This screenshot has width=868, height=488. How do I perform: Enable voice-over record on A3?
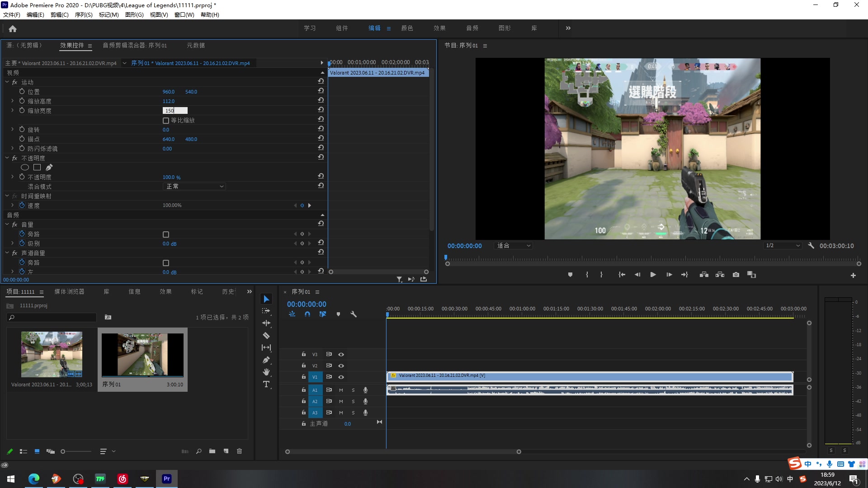tap(365, 413)
